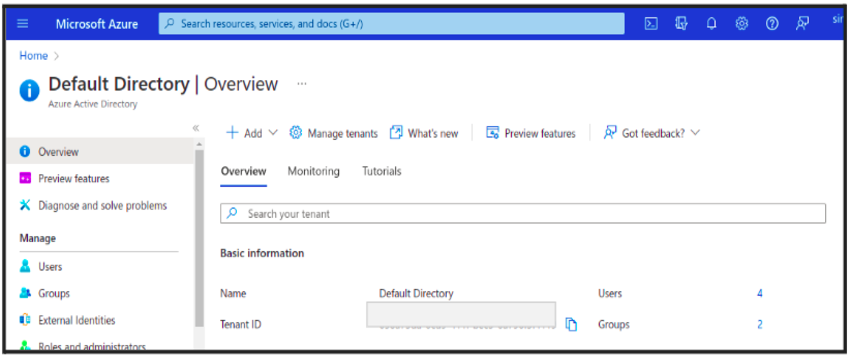Collapse the sidebar with double chevron
Viewport: 850px width, 360px height.
(196, 128)
